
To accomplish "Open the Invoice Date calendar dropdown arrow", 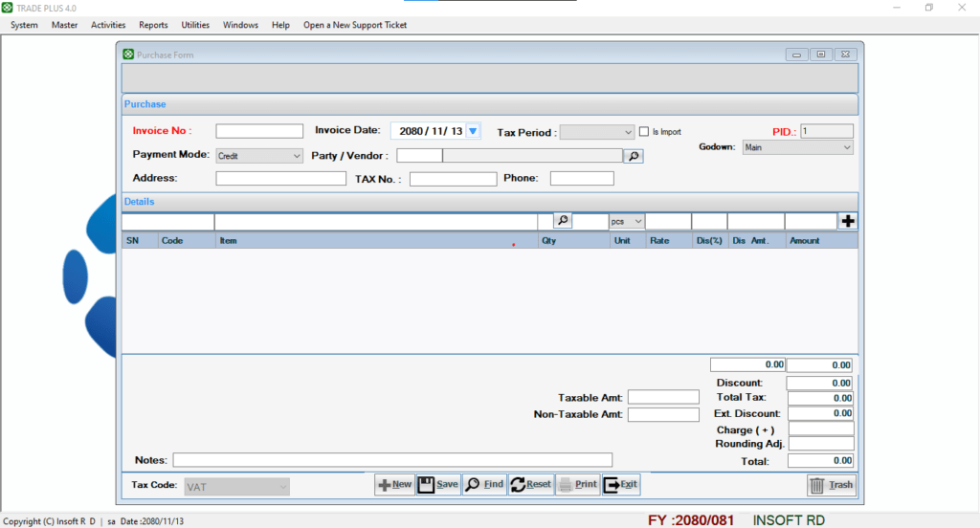I will point(472,131).
